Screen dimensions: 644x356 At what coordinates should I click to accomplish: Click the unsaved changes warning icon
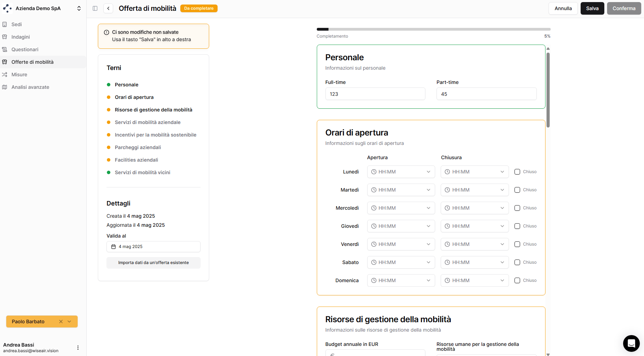[x=107, y=32]
